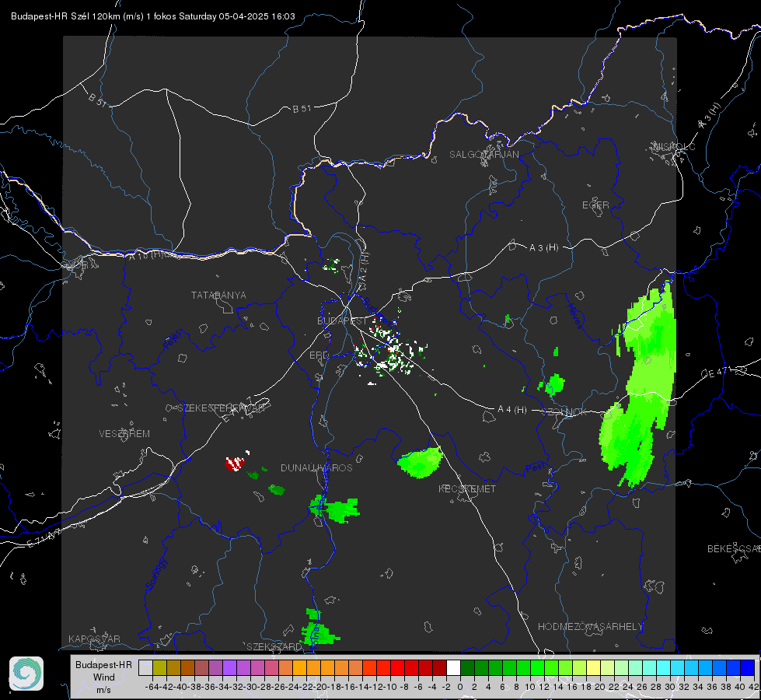The height and width of the screenshot is (700, 761).
Task: Pick the dark green swatch between 0 and 2
Action: click(467, 667)
